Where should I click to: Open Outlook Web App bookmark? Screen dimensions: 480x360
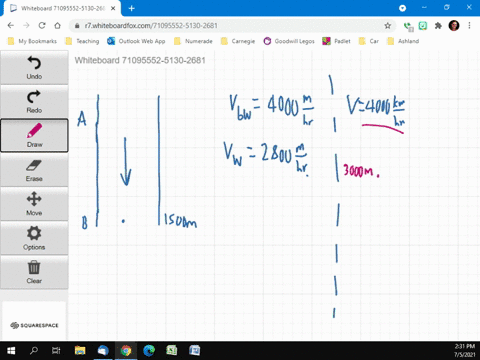pyautogui.click(x=136, y=41)
